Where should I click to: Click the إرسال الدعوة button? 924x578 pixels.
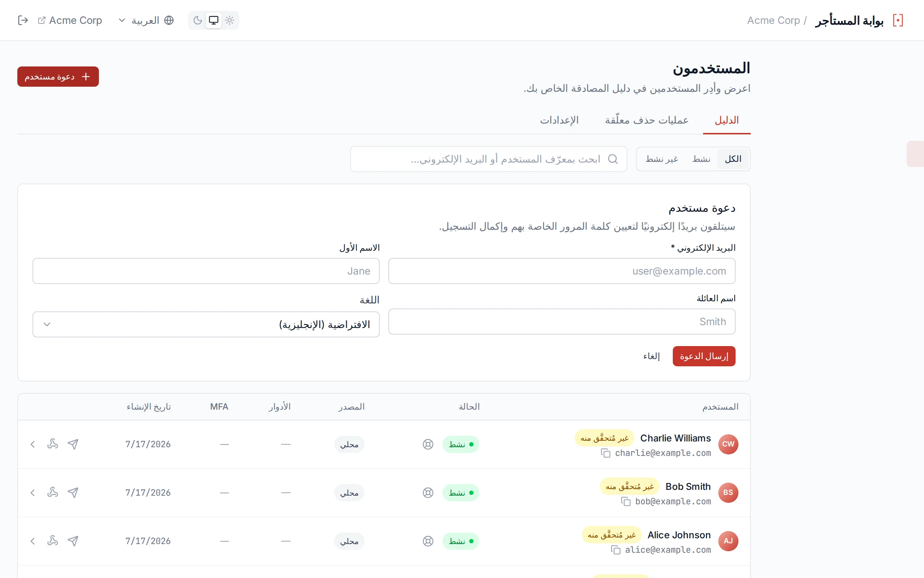point(704,356)
